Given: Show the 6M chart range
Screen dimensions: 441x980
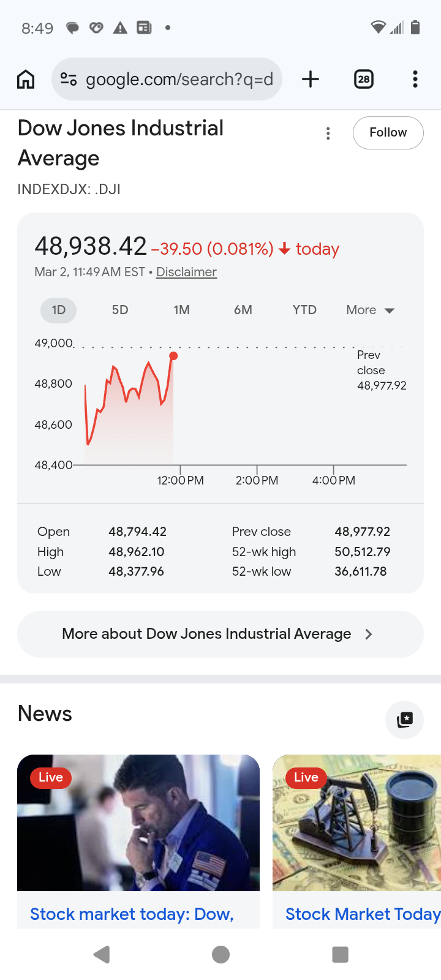Looking at the screenshot, I should point(243,310).
